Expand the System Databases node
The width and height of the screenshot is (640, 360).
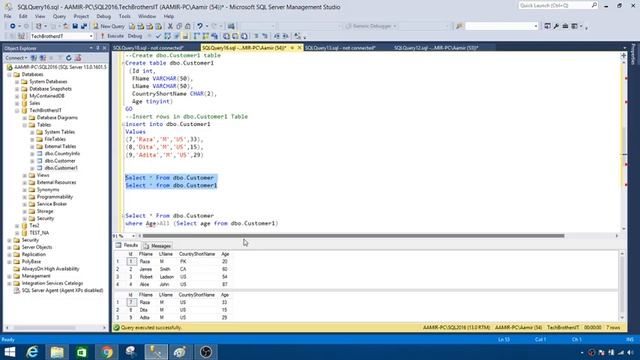[17, 82]
